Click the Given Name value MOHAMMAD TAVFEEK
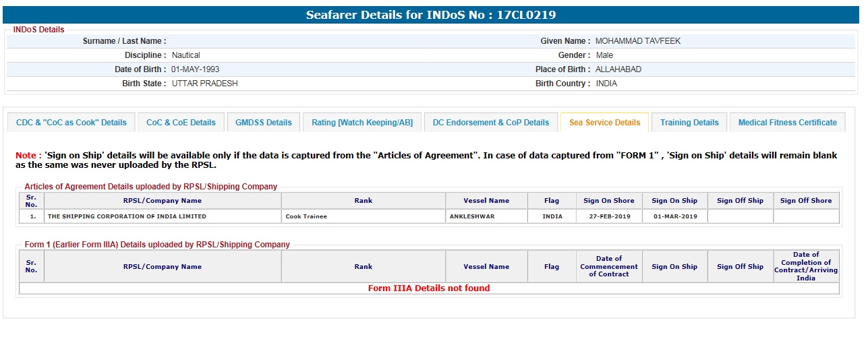Screen dimensions: 868x337 (x=637, y=41)
